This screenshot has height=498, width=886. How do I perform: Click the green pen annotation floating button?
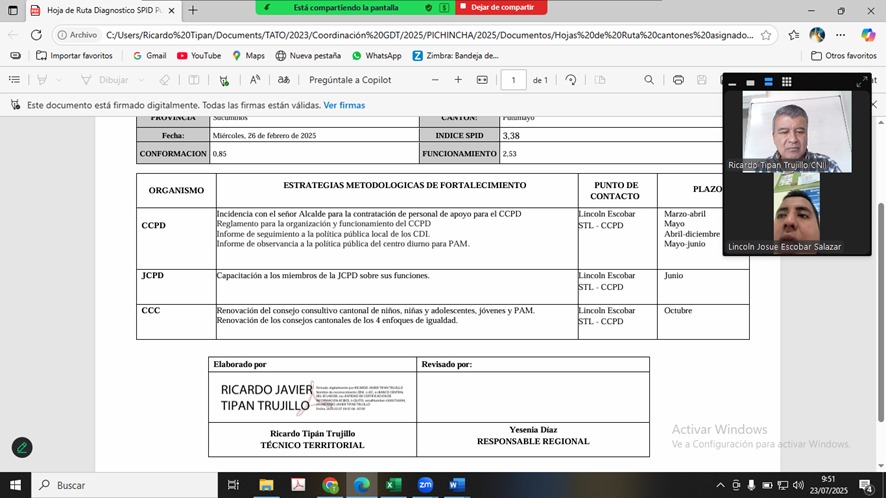[x=22, y=448]
